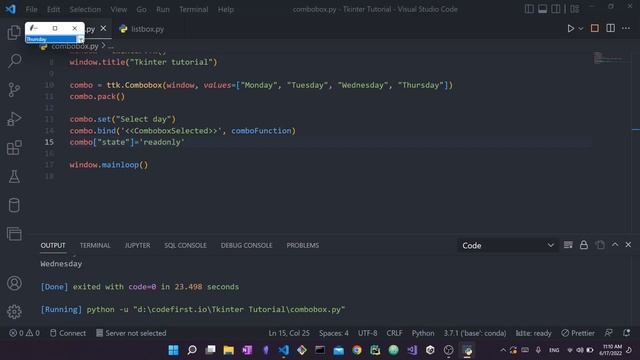Viewport: 640px width, 360px height.
Task: Toggle the secondary side bar
Action: tap(556, 9)
